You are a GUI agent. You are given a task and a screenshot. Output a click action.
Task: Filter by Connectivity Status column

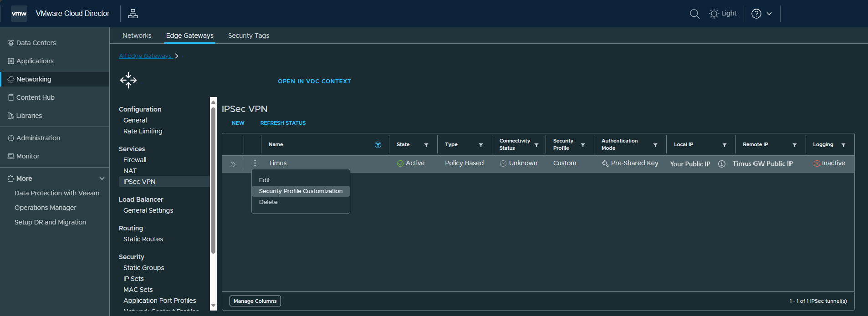pos(536,145)
